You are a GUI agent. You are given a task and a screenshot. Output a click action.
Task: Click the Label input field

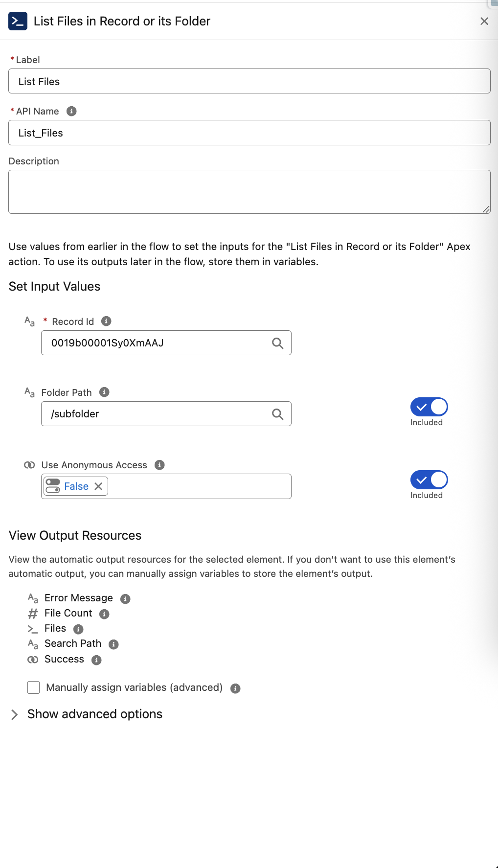coord(249,81)
